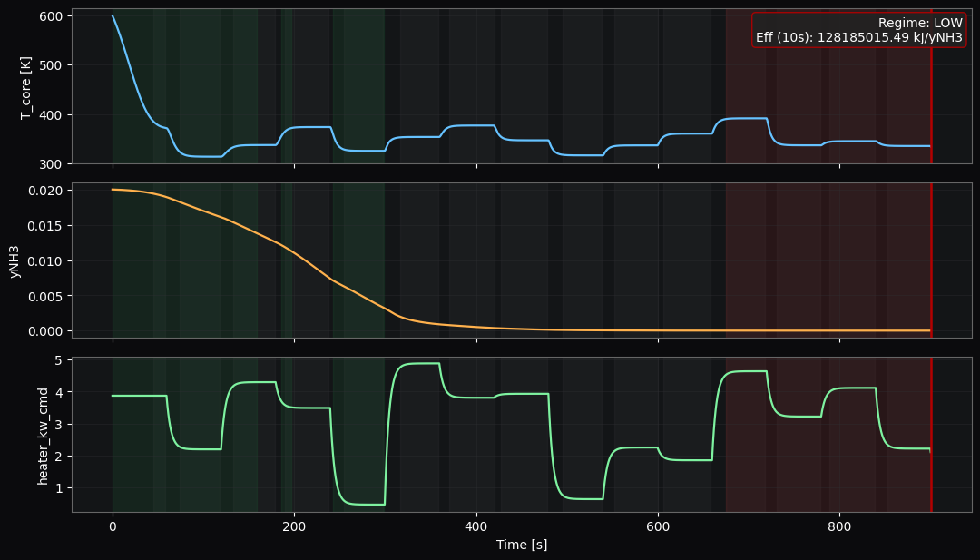This screenshot has width=980, height=560.
Task: Click the yNH3 axis label
Action: click(x=14, y=260)
